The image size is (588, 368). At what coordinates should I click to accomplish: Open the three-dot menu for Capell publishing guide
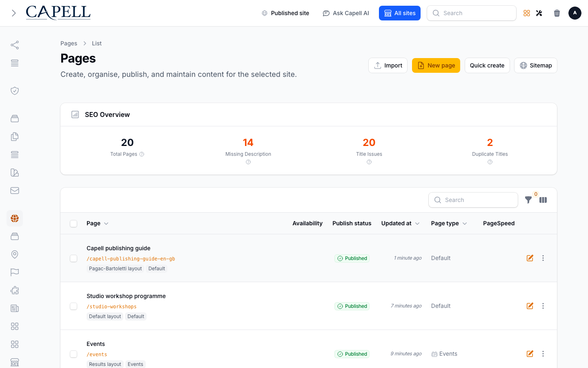tap(543, 258)
